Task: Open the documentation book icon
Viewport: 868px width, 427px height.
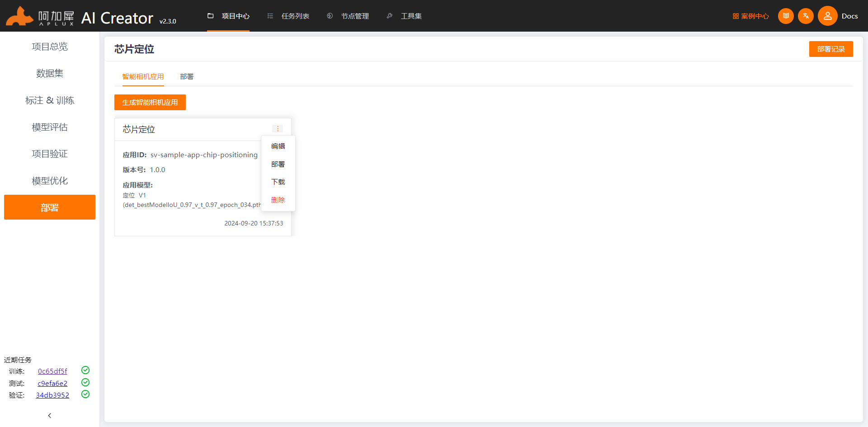Action: (786, 16)
